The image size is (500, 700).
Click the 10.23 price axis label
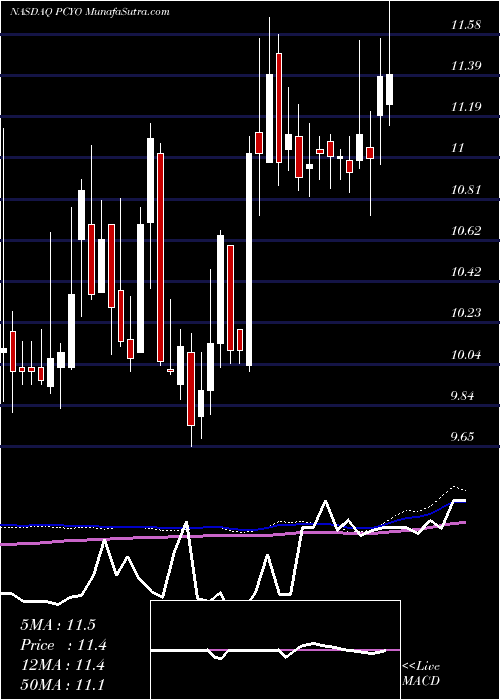point(466,313)
